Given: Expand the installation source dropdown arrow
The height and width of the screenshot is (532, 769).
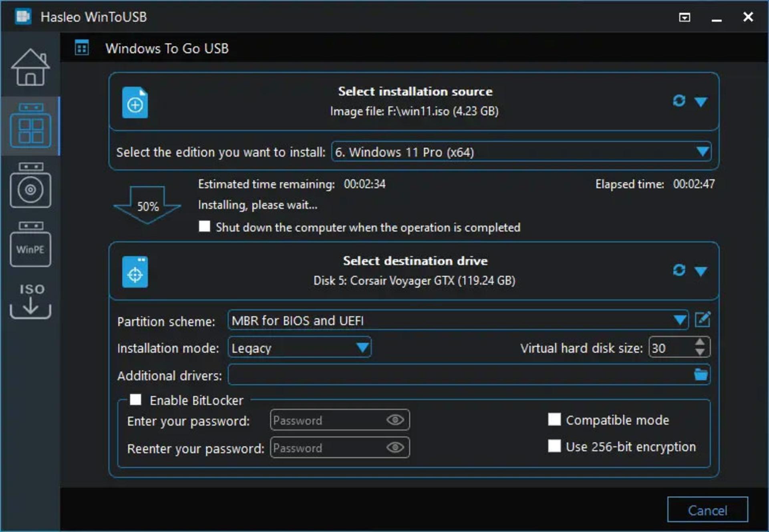Looking at the screenshot, I should (x=701, y=102).
